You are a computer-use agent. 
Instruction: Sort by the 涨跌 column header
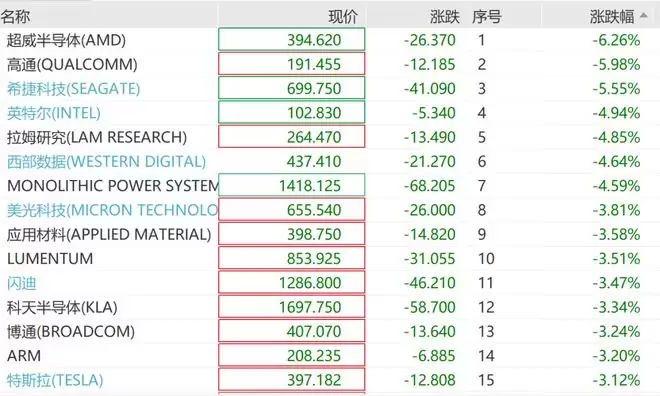pos(445,17)
